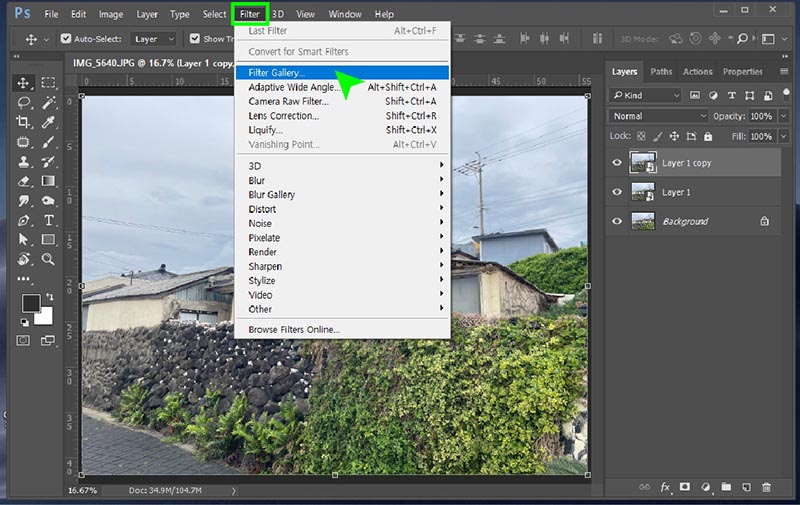Select the Path Selection tool
800x505 pixels.
click(x=23, y=240)
